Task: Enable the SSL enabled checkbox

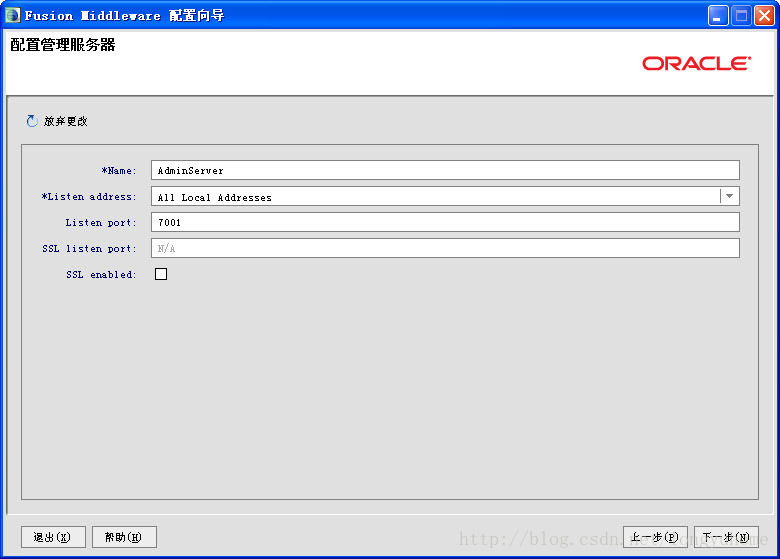Action: click(161, 274)
